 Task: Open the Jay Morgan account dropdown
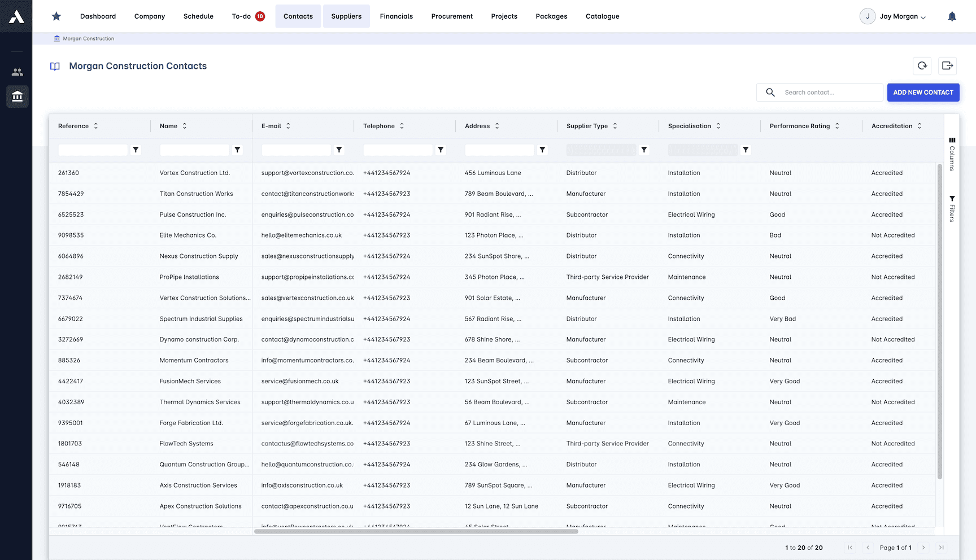click(x=893, y=16)
